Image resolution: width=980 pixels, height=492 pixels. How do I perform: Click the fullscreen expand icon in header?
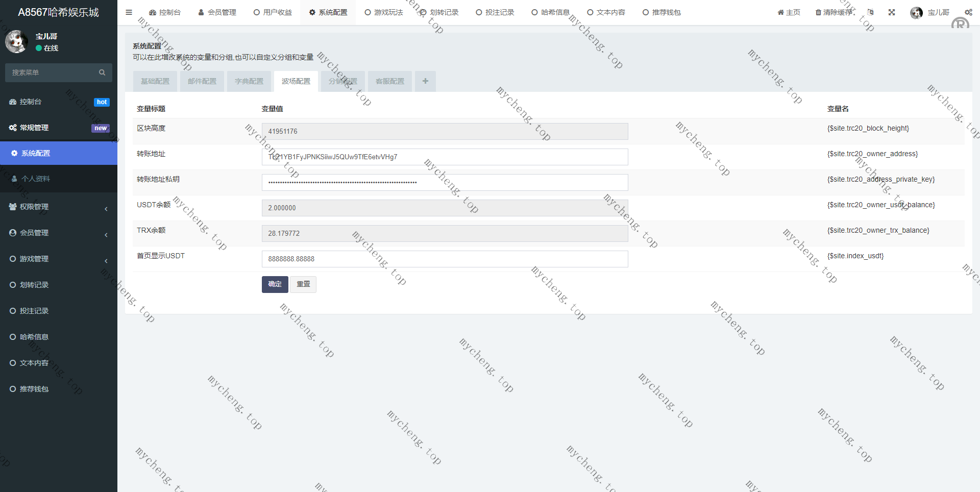(892, 12)
